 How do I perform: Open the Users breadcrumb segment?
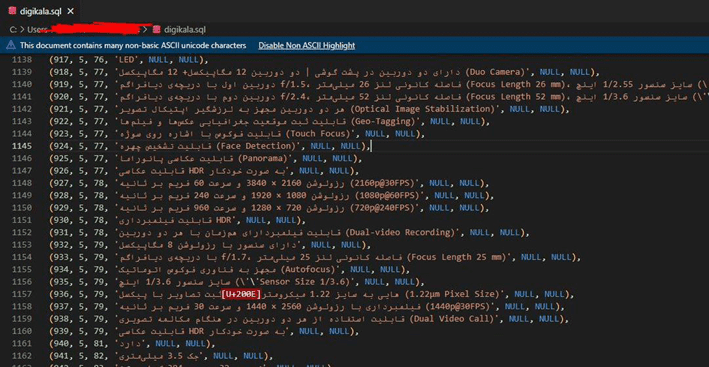(x=37, y=29)
